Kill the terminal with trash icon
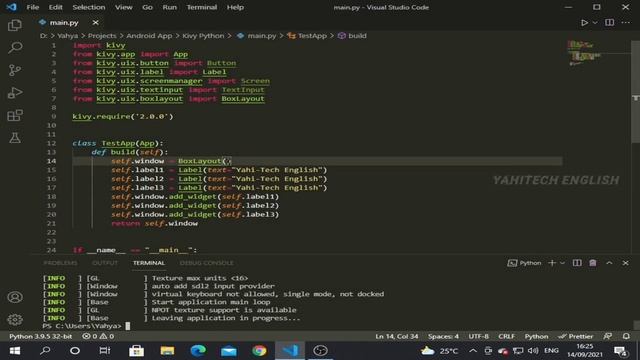Image resolution: width=640 pixels, height=360 pixels. coord(593,263)
